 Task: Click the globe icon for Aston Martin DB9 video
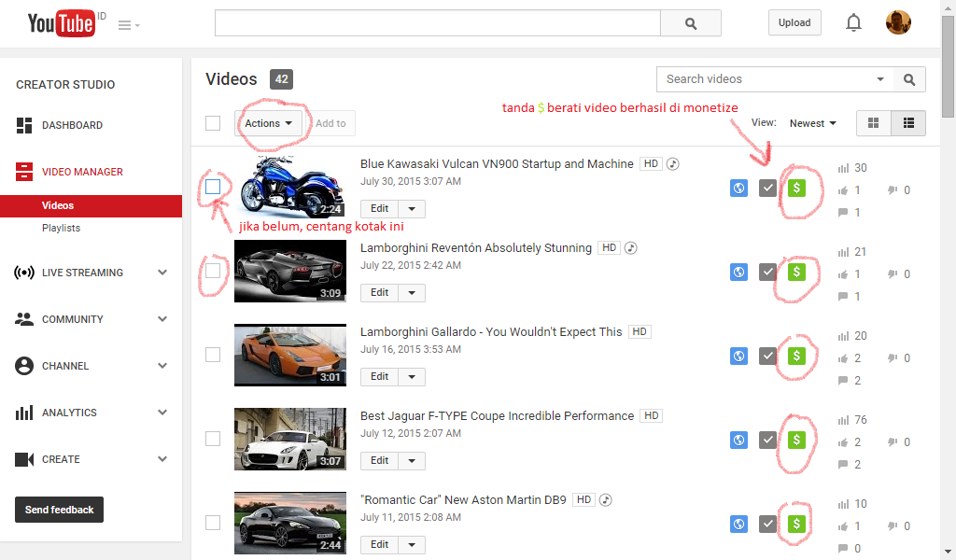coord(739,524)
